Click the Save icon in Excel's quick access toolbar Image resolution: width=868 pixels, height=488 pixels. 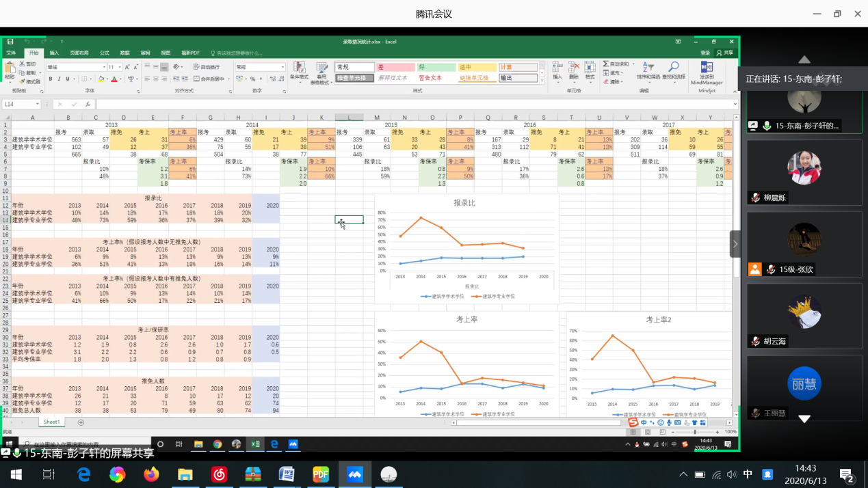tap(10, 42)
